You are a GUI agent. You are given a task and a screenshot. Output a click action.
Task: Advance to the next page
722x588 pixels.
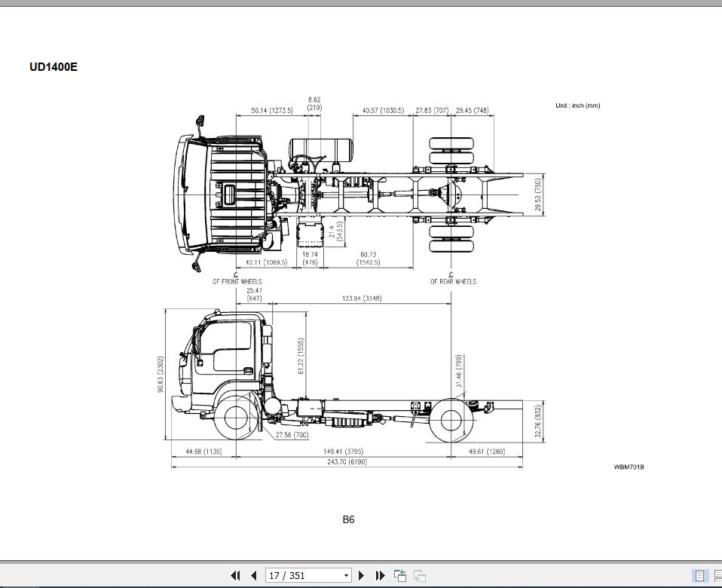tap(361, 575)
